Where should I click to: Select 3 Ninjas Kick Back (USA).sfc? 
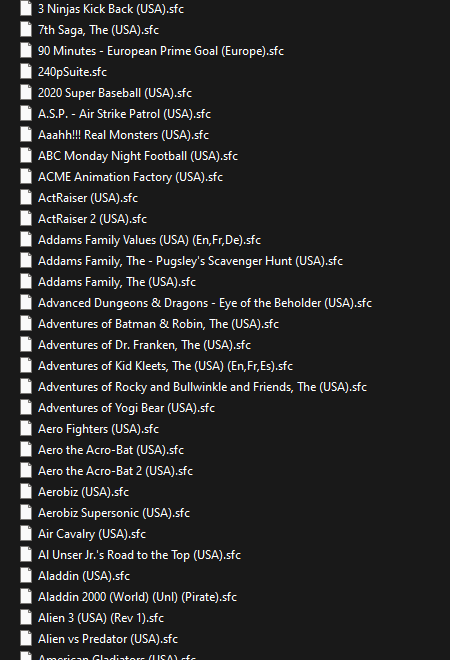point(111,9)
